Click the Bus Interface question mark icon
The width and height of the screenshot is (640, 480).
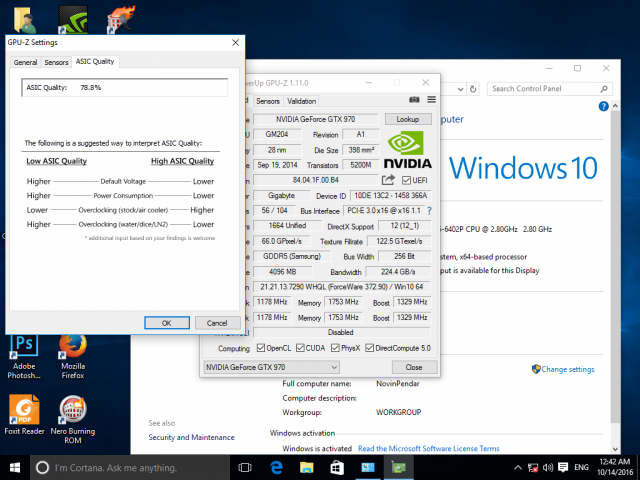pos(430,211)
